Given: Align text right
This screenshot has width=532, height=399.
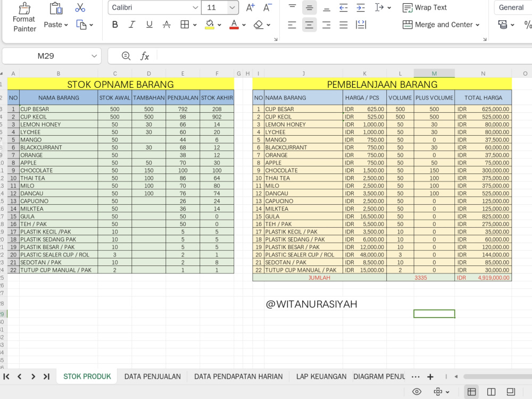Looking at the screenshot, I should pyautogui.click(x=327, y=25).
